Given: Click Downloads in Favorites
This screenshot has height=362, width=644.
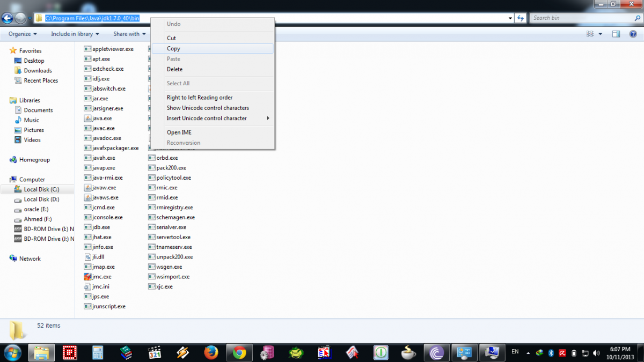Looking at the screenshot, I should 38,70.
